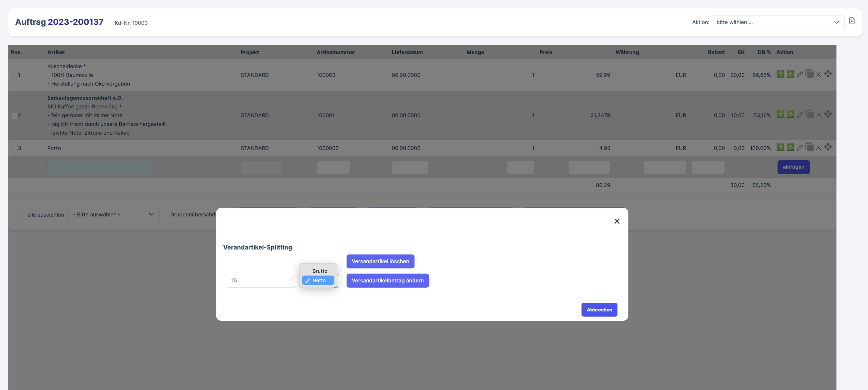Delete the Porto position with X icon

[818, 148]
